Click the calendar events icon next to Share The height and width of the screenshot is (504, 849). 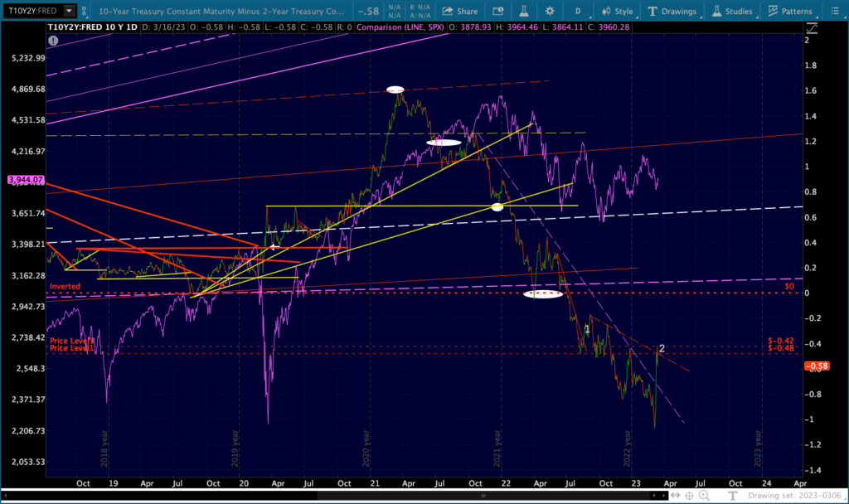497,11
